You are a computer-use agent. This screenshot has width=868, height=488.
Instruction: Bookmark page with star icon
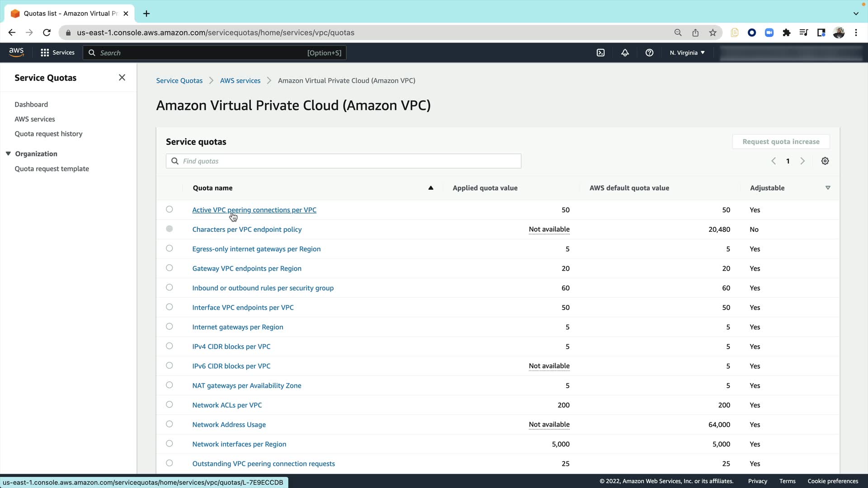pyautogui.click(x=712, y=33)
